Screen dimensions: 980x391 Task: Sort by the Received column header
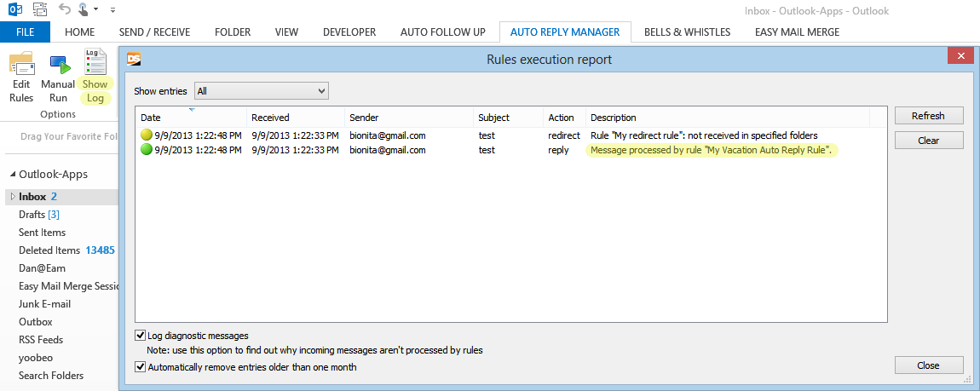[x=296, y=118]
